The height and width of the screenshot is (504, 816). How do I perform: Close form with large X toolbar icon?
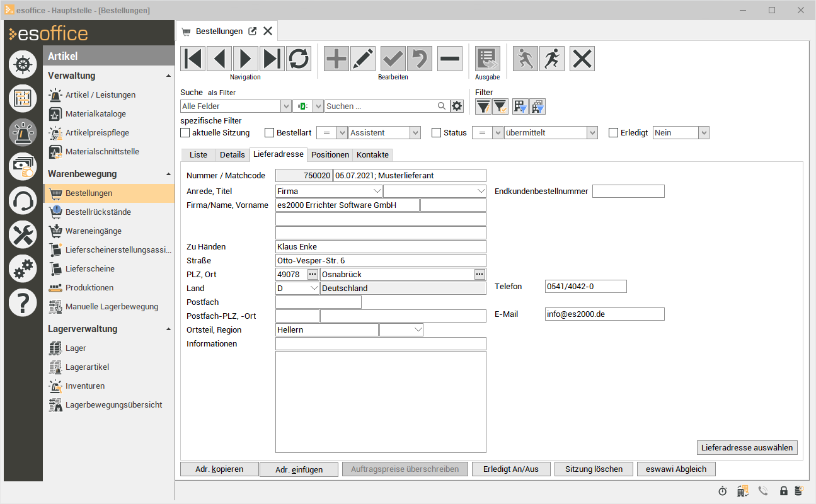click(582, 59)
